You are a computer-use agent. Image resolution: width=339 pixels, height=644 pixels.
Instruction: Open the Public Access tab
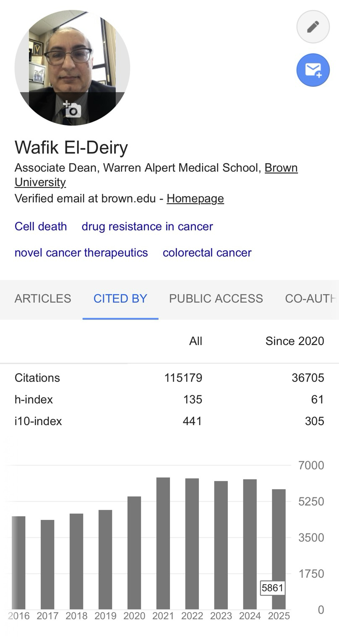[x=216, y=299]
